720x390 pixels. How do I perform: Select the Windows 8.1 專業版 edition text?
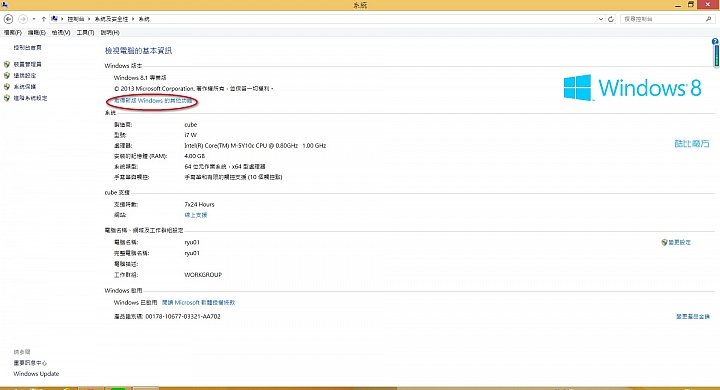(140, 78)
